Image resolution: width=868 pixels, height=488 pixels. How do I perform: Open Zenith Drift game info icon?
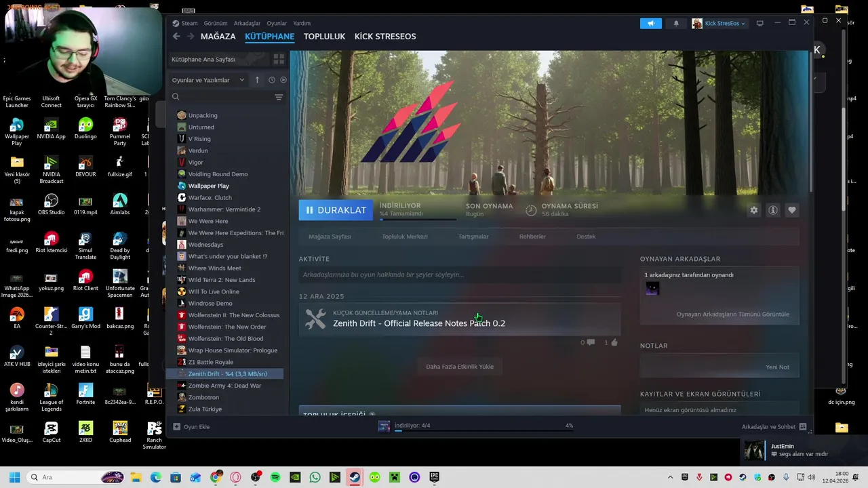772,210
